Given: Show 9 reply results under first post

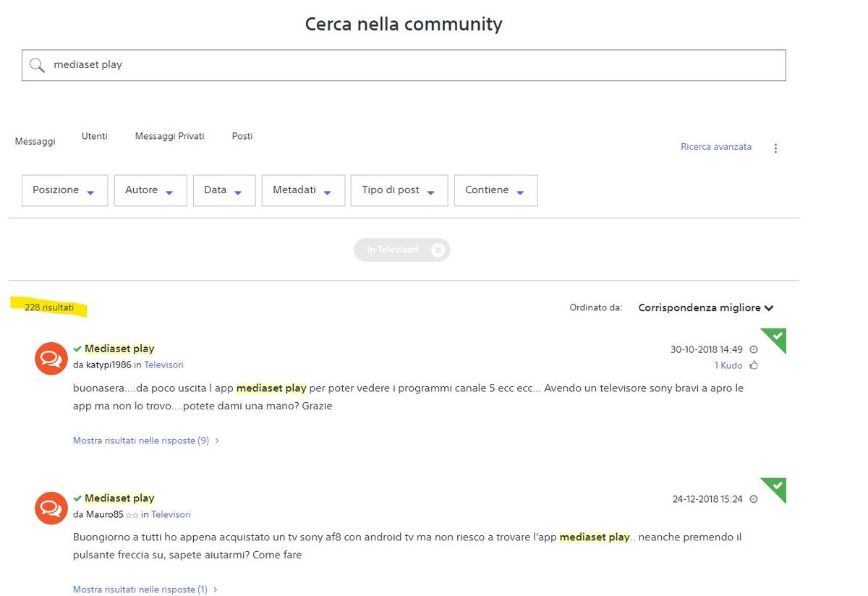Looking at the screenshot, I should click(141, 440).
